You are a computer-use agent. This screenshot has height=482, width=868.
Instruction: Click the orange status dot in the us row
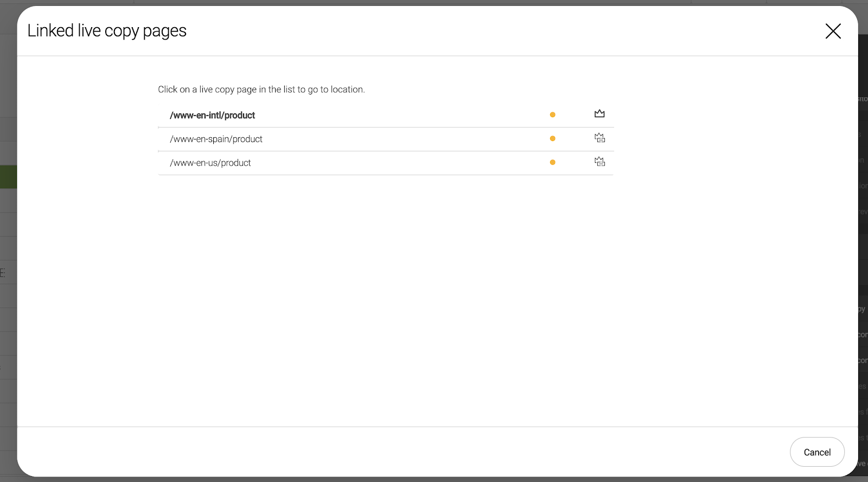pyautogui.click(x=552, y=162)
